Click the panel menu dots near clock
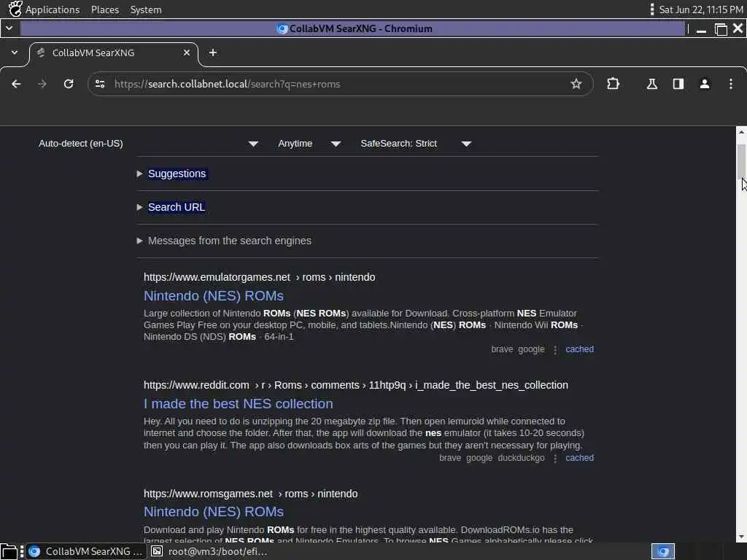This screenshot has height=560, width=747. 651,9
